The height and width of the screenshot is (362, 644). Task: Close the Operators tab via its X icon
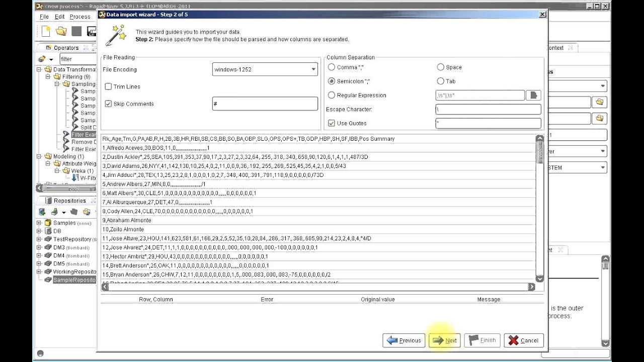point(86,48)
